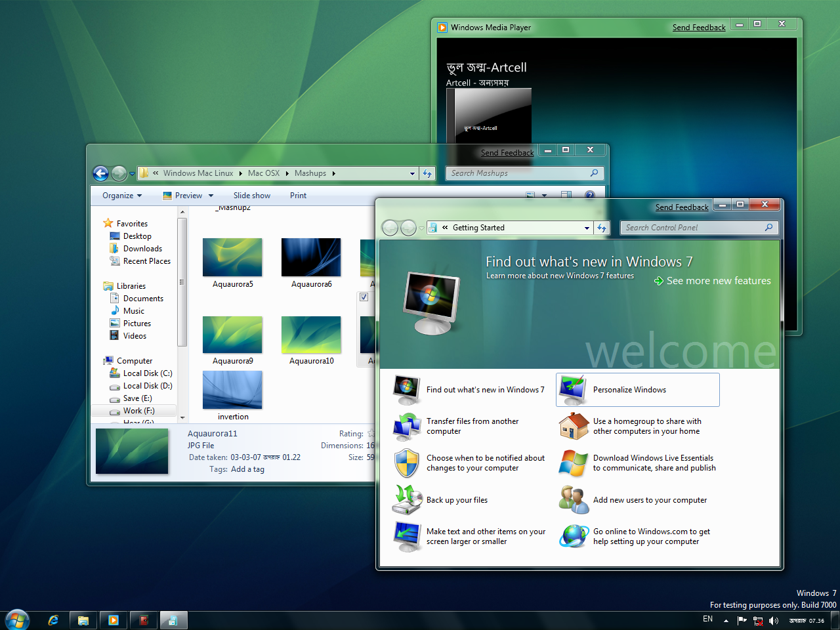Click the Forward arrow in Mashups Explorer window
Viewport: 840px width, 630px height.
pyautogui.click(x=119, y=173)
